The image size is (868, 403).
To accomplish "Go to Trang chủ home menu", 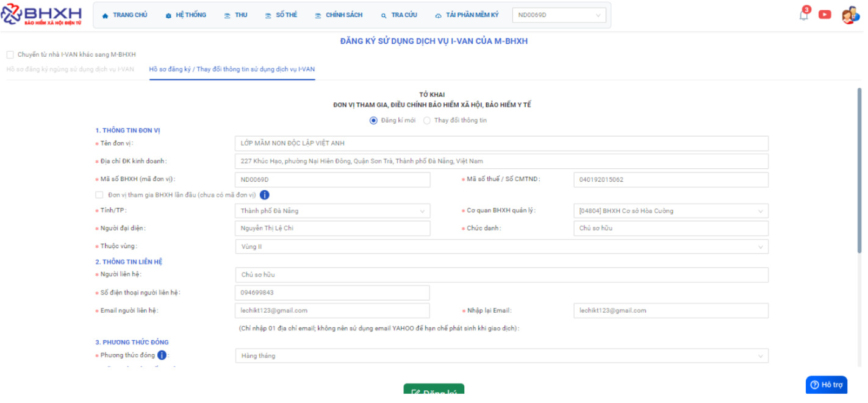I will (124, 15).
